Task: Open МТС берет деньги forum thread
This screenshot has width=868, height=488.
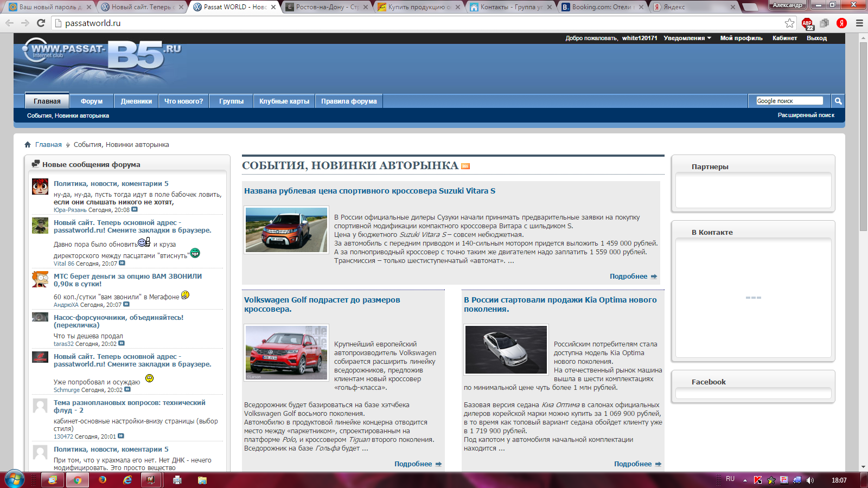Action: click(127, 280)
